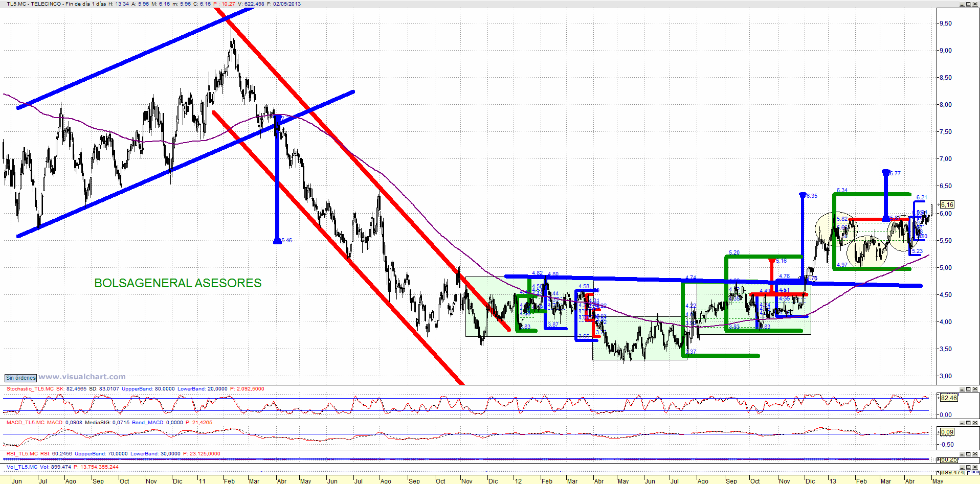Close the main TL5.MC price chart panel
Viewport: 980px width, 484px height.
(975, 4)
